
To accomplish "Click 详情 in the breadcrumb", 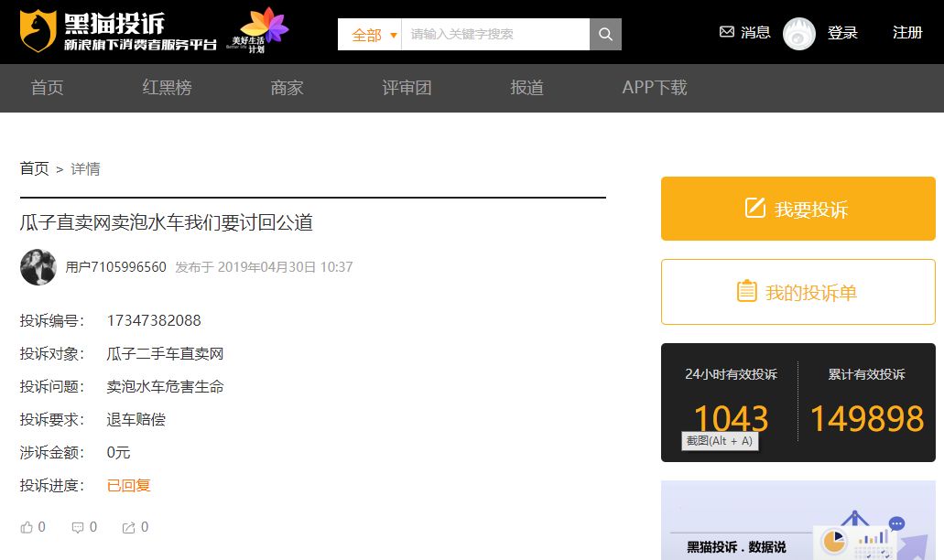I will coord(85,169).
